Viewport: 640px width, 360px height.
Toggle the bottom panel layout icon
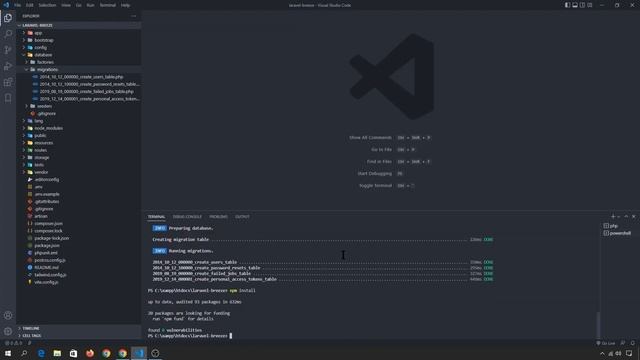click(x=575, y=5)
